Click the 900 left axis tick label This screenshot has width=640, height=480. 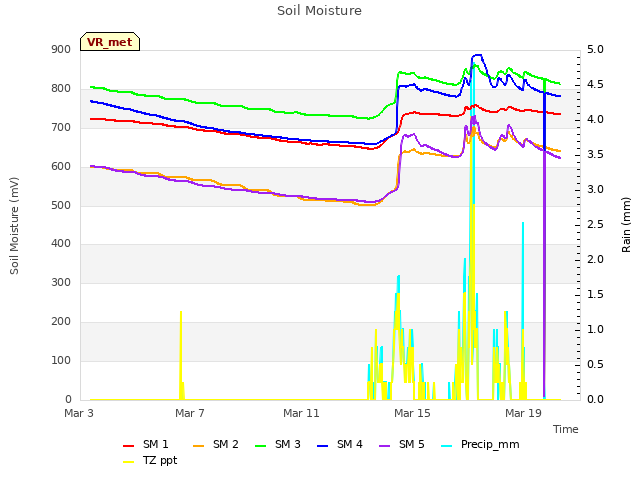(61, 49)
